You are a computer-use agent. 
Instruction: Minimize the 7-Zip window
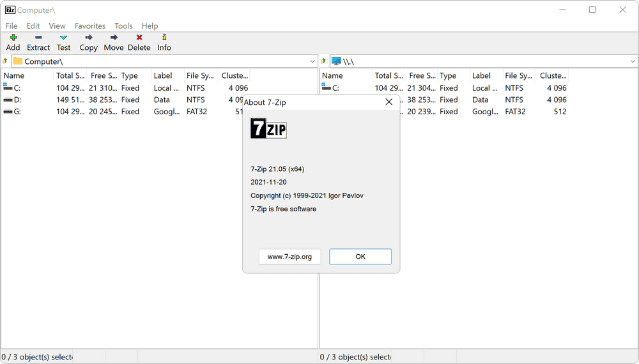[x=563, y=10]
